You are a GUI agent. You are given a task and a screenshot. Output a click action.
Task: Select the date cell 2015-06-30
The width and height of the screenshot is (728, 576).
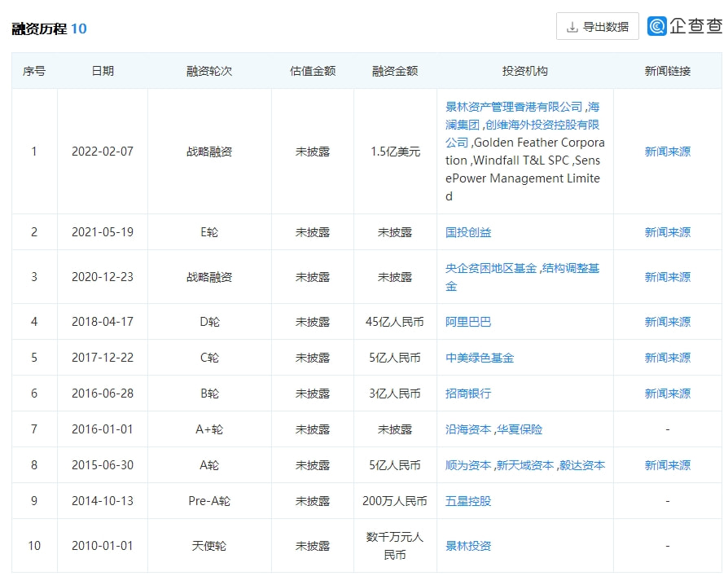(103, 465)
